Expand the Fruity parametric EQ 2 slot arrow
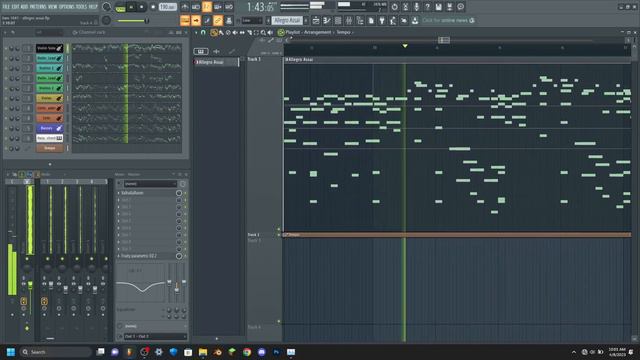 (119, 256)
